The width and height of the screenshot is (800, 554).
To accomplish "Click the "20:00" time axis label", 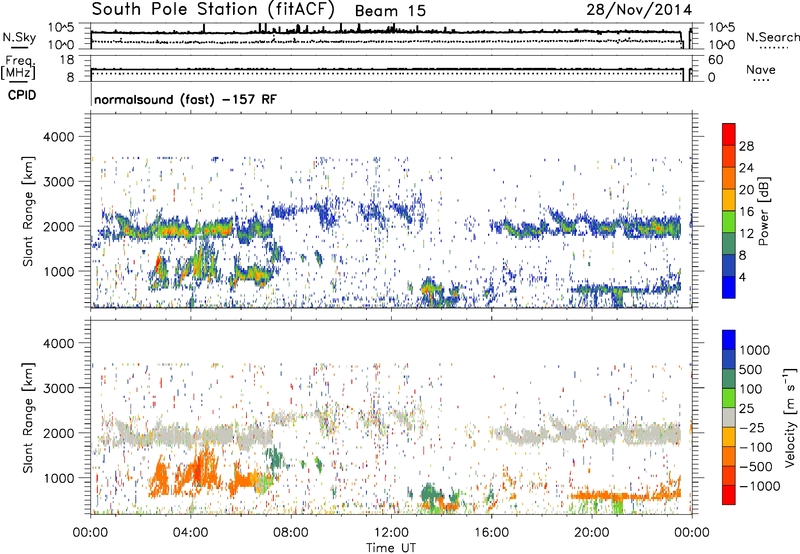I will [592, 532].
